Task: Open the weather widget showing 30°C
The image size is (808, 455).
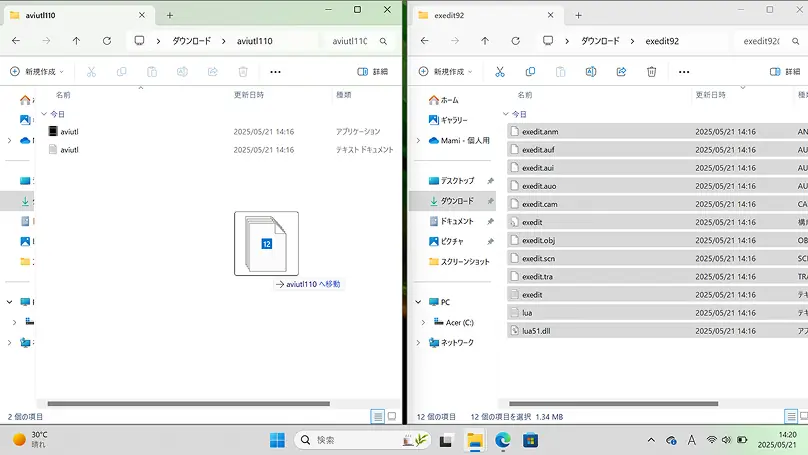Action: 29,440
